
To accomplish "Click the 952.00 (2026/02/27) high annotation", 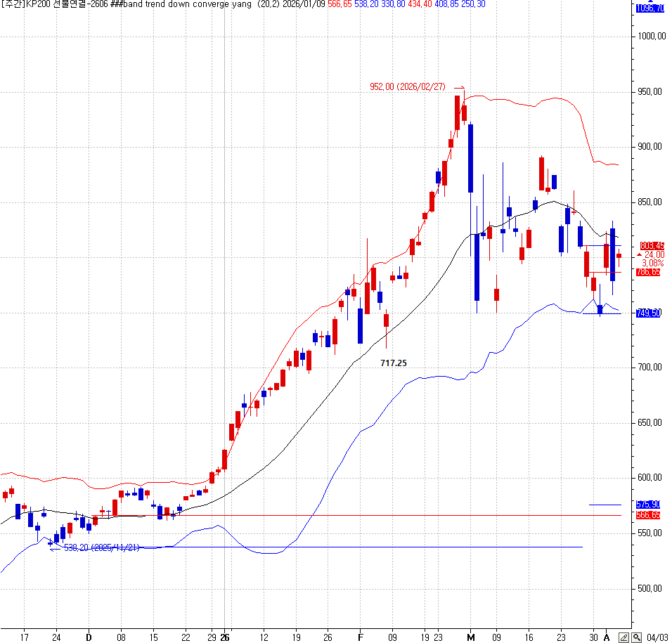I will pyautogui.click(x=408, y=87).
